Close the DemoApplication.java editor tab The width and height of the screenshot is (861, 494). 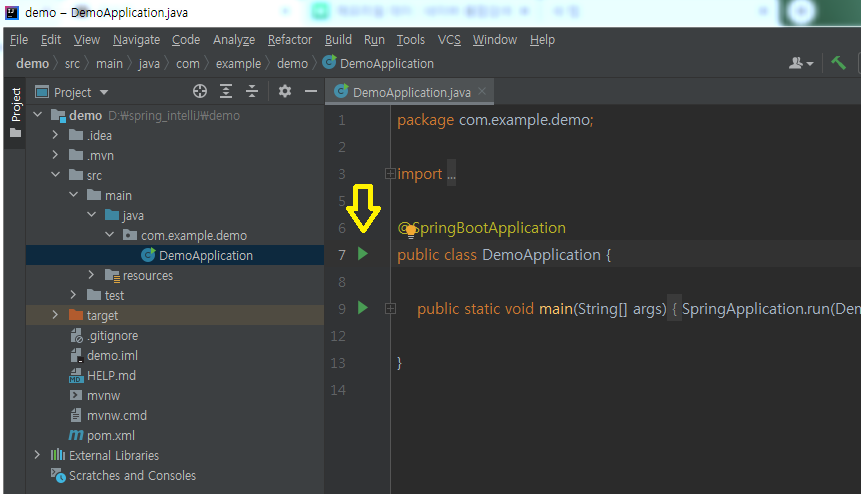482,91
